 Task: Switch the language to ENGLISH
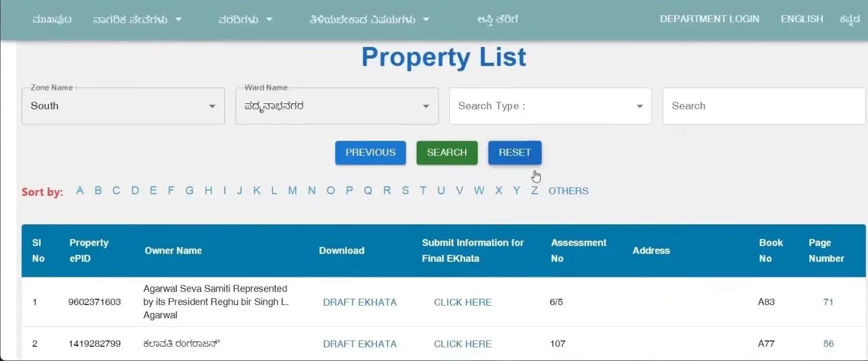click(x=802, y=19)
